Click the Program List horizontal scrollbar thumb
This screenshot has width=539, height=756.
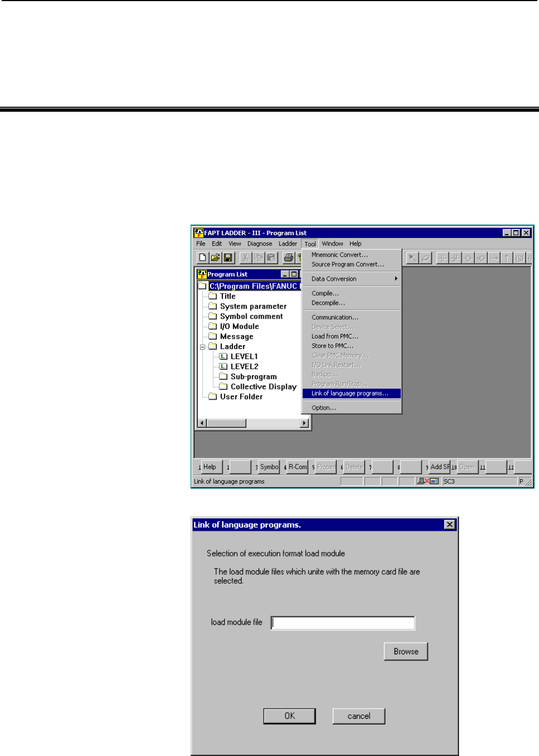pyautogui.click(x=226, y=423)
